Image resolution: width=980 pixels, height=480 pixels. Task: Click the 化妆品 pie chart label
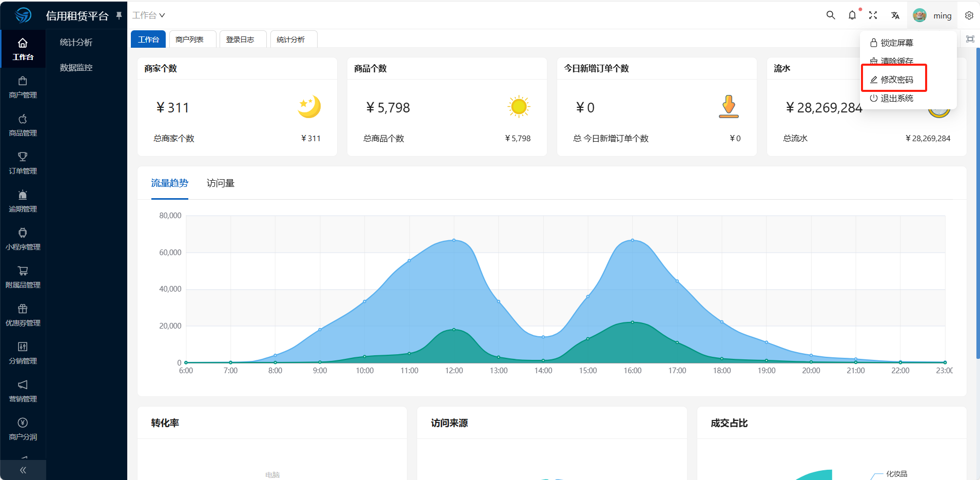pos(897,474)
